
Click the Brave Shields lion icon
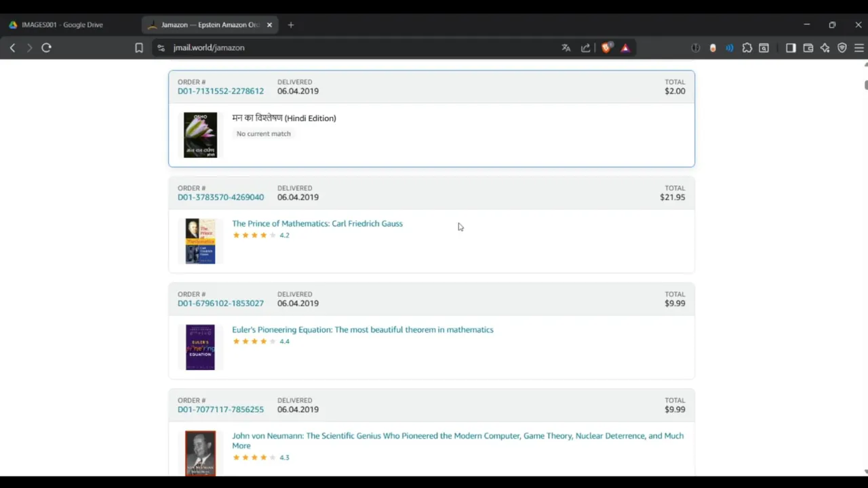pos(606,47)
